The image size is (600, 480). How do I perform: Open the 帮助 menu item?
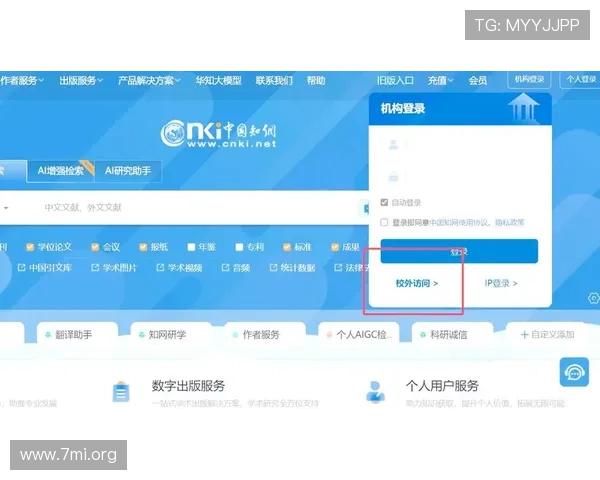[x=316, y=80]
